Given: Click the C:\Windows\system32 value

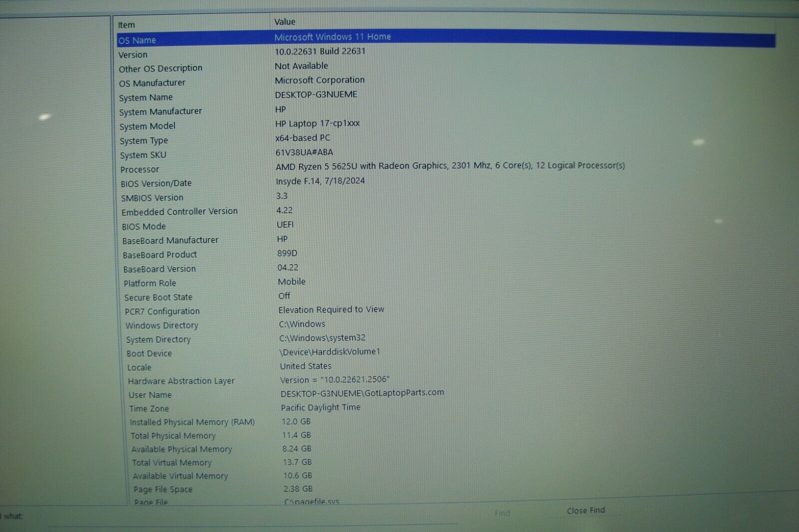Looking at the screenshot, I should click(322, 338).
